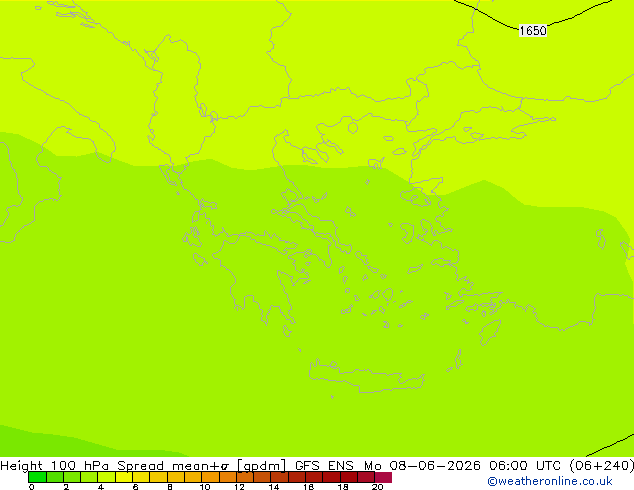Pick the dark red legend swatch for 18–19
This screenshot has width=634, height=490.
pyautogui.click(x=349, y=477)
